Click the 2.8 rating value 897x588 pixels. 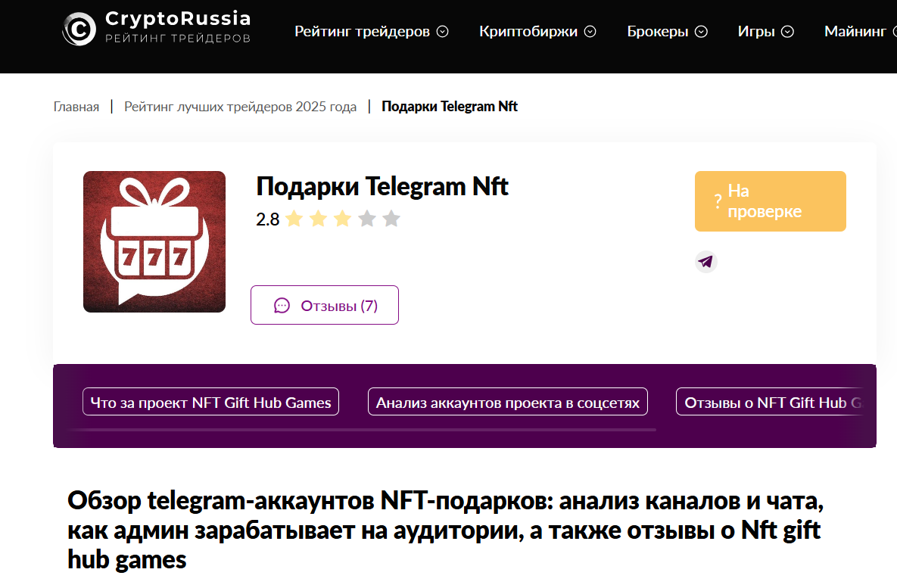[268, 219]
